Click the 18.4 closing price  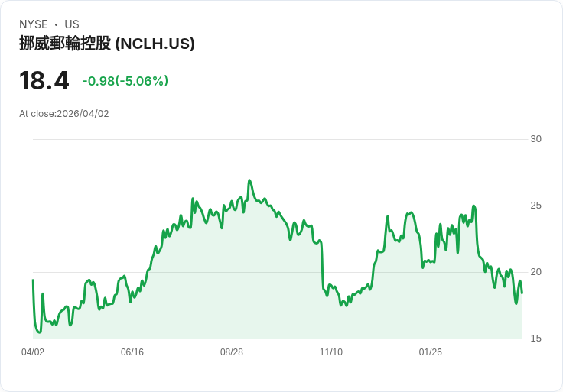pyautogui.click(x=44, y=81)
